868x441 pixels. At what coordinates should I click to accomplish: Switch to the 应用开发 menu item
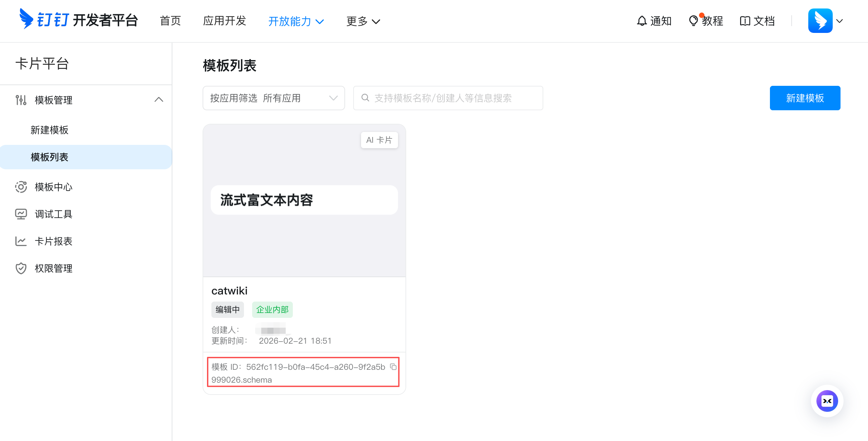pos(224,21)
